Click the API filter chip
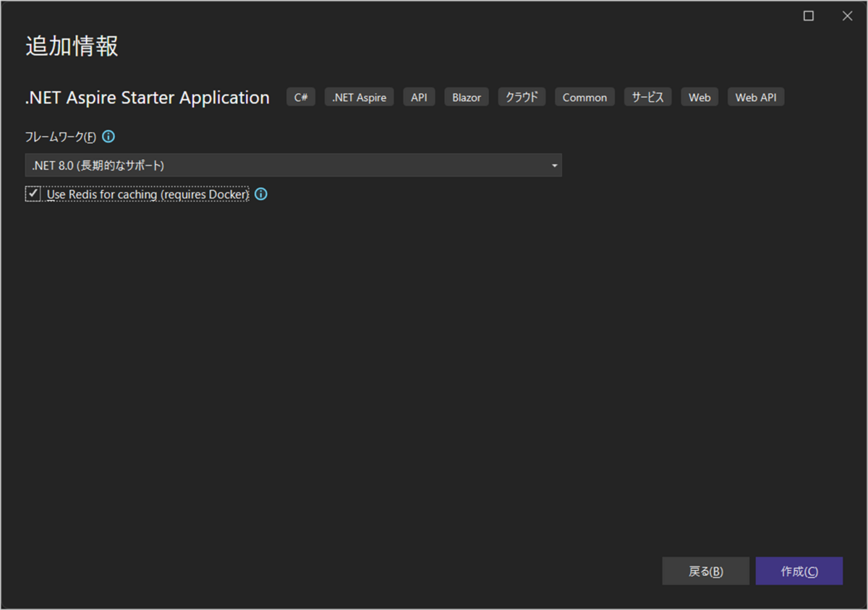Screen dimensions: 868x610 coord(418,97)
